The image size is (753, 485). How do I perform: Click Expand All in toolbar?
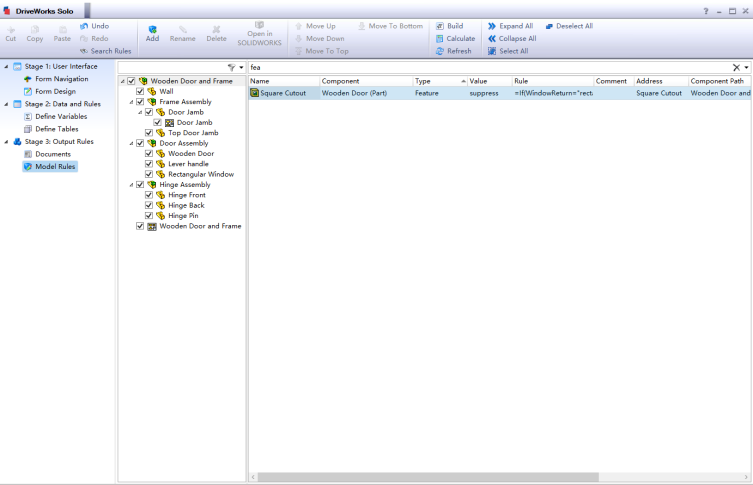coord(510,26)
